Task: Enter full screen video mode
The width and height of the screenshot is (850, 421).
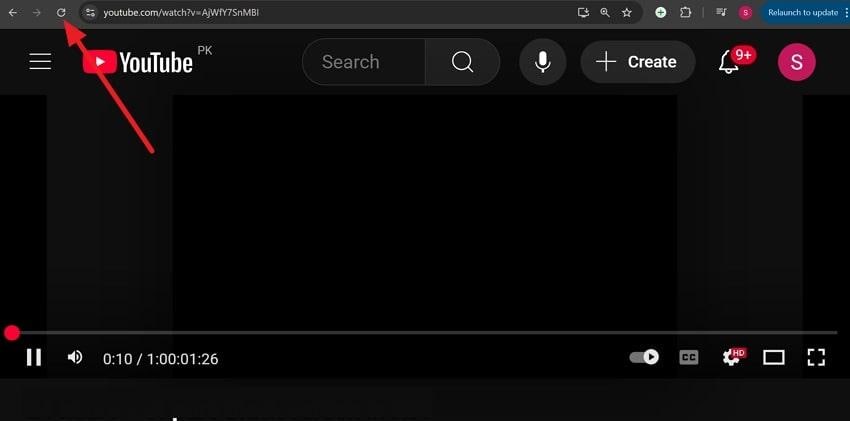Action: click(x=816, y=357)
